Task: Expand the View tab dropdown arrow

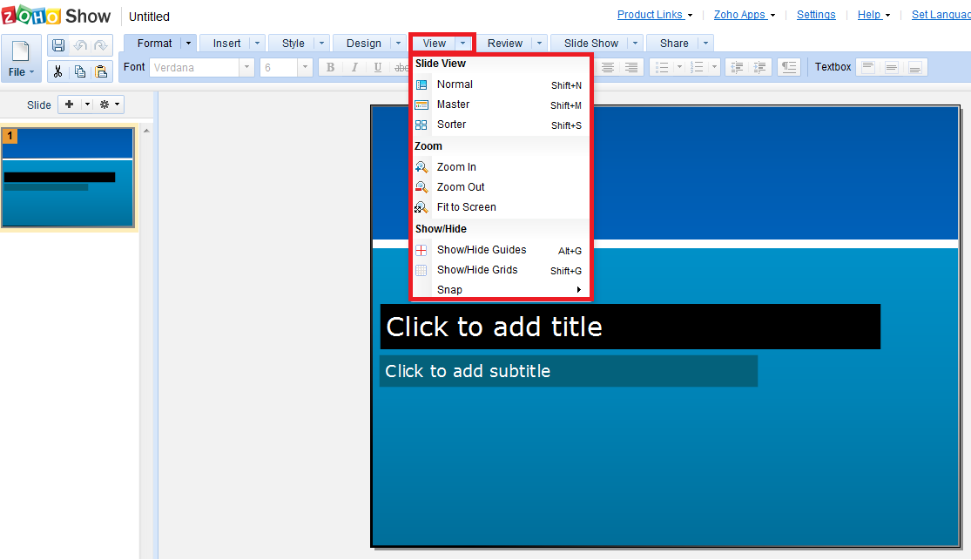Action: pyautogui.click(x=462, y=44)
